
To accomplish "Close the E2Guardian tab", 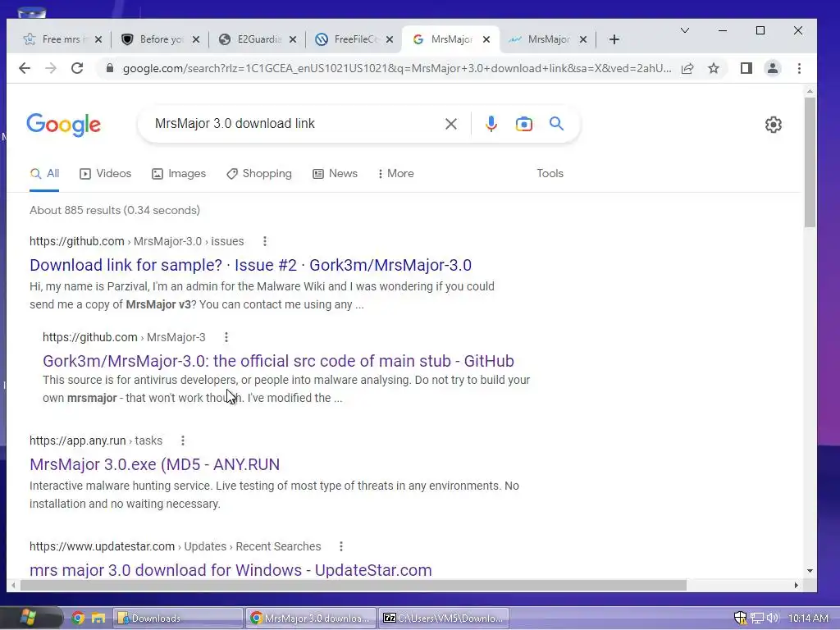I will 293,39.
